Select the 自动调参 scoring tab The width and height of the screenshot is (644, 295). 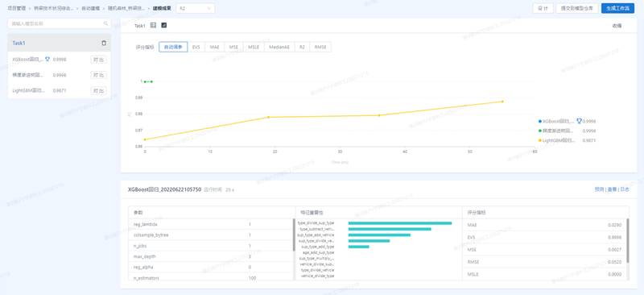coord(173,47)
